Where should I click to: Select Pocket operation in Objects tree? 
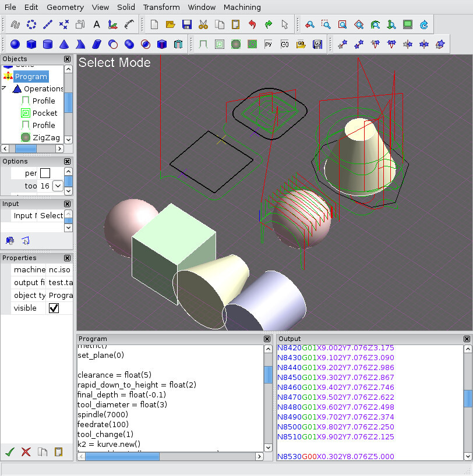point(44,113)
